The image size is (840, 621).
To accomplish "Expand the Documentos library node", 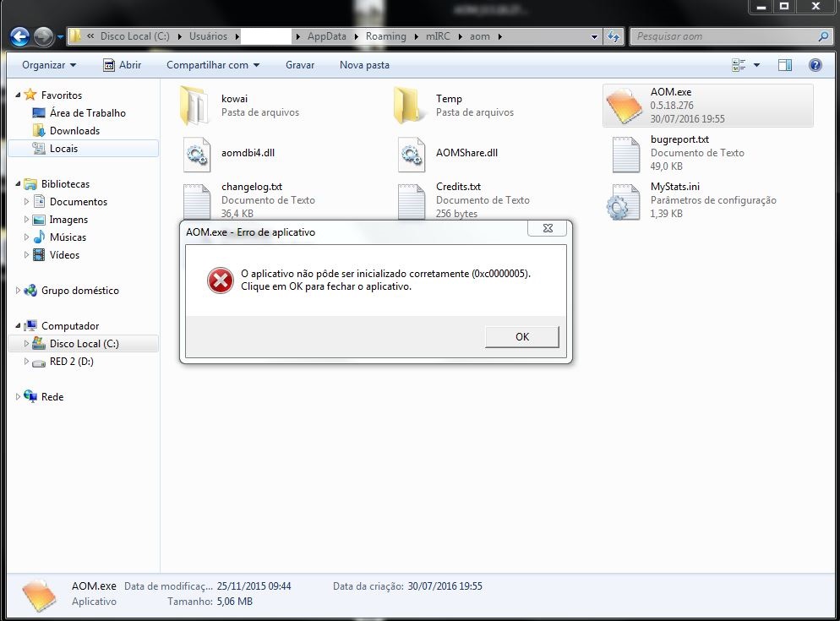I will click(26, 201).
